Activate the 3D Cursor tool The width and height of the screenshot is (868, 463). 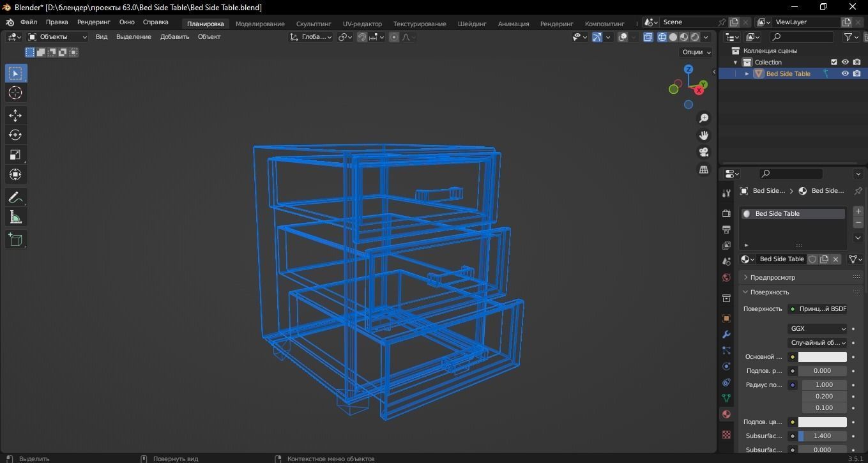(15, 93)
